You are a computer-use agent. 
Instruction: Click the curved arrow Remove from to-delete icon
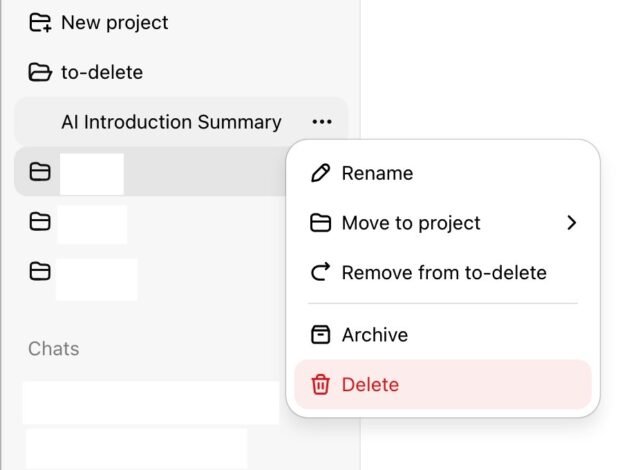coord(320,272)
